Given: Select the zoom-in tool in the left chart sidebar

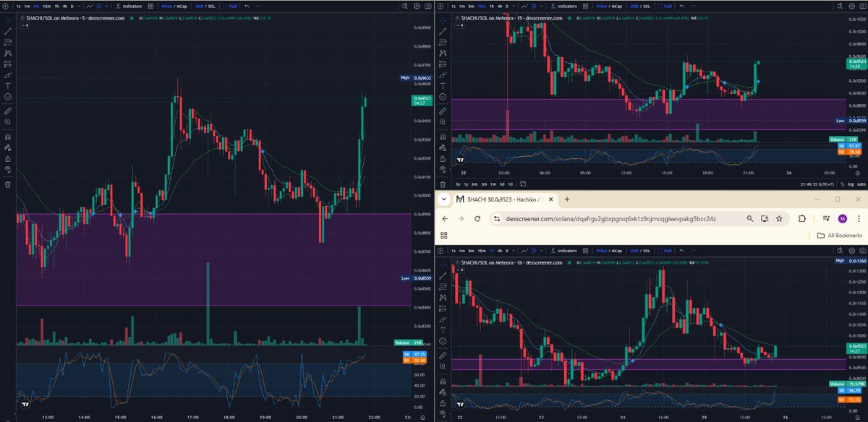Looking at the screenshot, I should pos(8,122).
